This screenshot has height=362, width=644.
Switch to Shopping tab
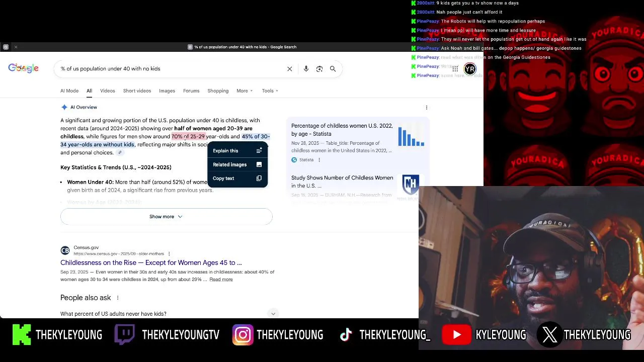coord(218,91)
